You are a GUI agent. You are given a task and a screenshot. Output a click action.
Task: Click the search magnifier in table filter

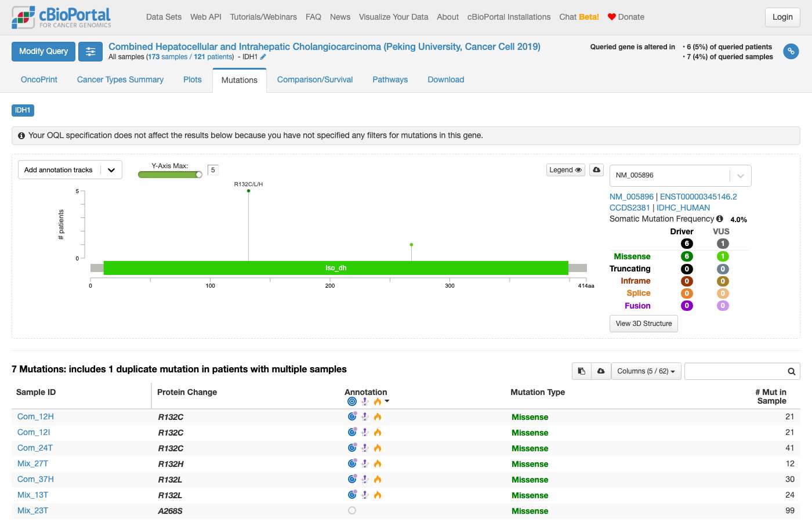point(791,371)
